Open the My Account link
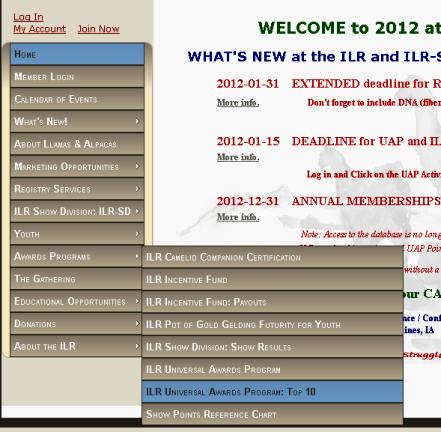The image size is (441, 432). 40,29
